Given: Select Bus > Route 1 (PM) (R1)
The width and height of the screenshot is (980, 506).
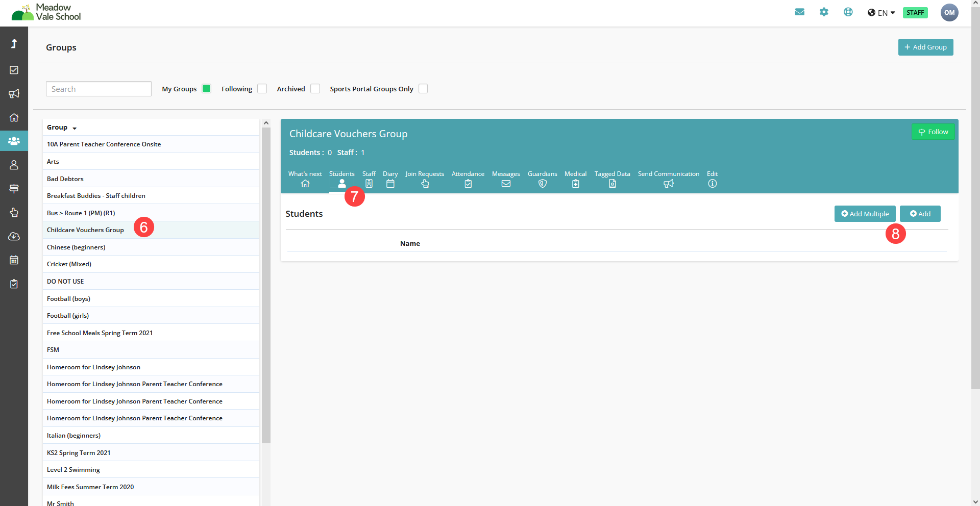Looking at the screenshot, I should tap(151, 213).
